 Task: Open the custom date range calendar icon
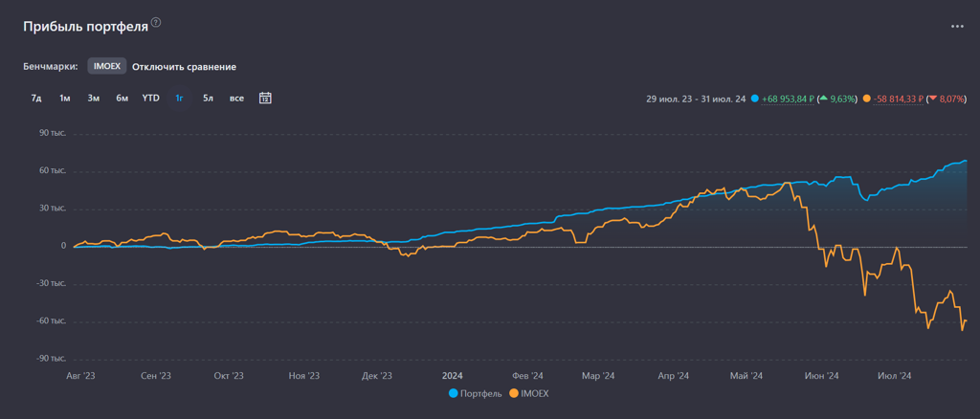point(266,98)
